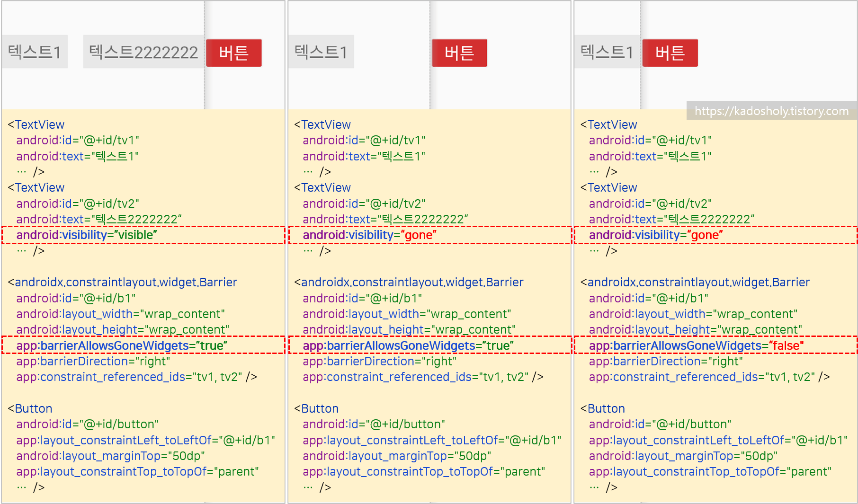The height and width of the screenshot is (504, 858).
Task: Click the android:visibility="visible" code line
Action: tap(87, 235)
